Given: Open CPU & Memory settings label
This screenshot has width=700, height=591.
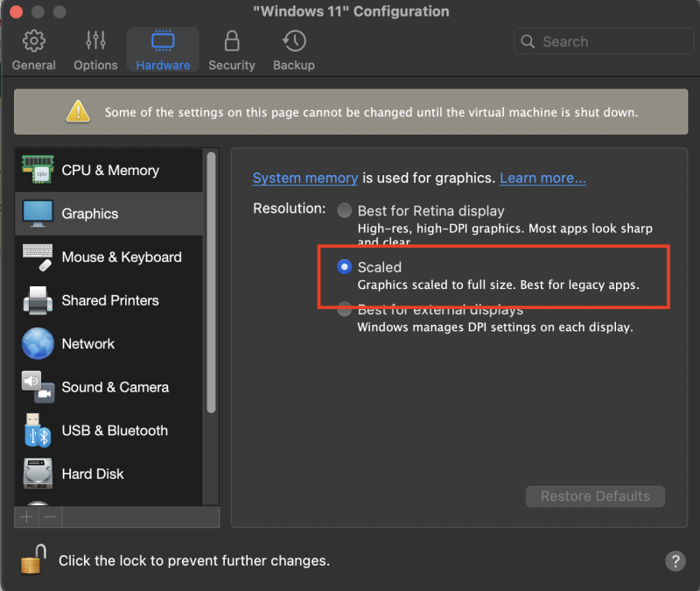Looking at the screenshot, I should click(x=110, y=170).
